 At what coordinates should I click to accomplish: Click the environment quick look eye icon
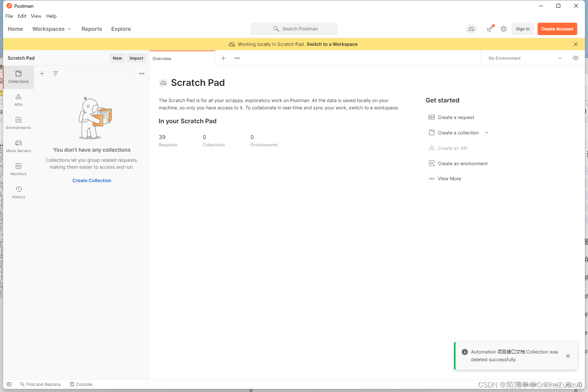tap(576, 58)
